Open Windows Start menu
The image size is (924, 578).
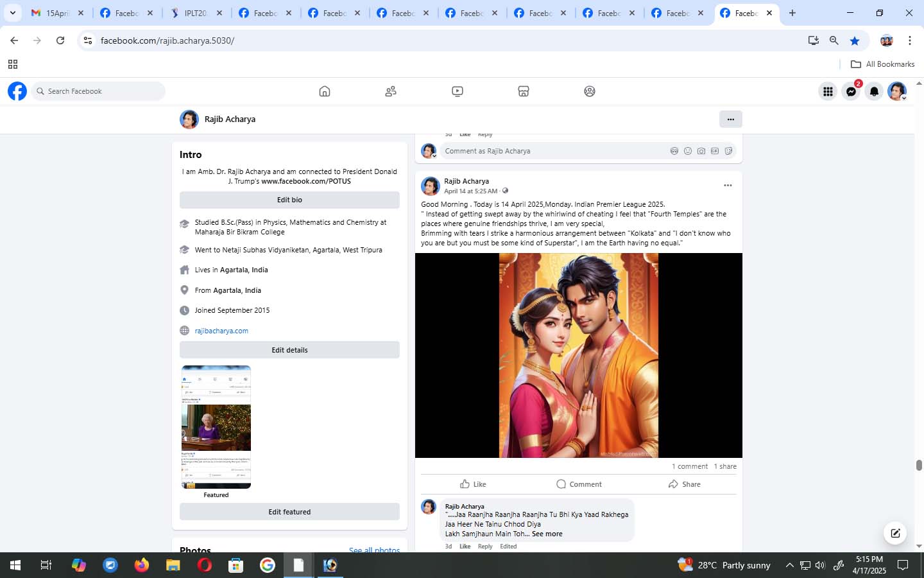[x=15, y=565]
